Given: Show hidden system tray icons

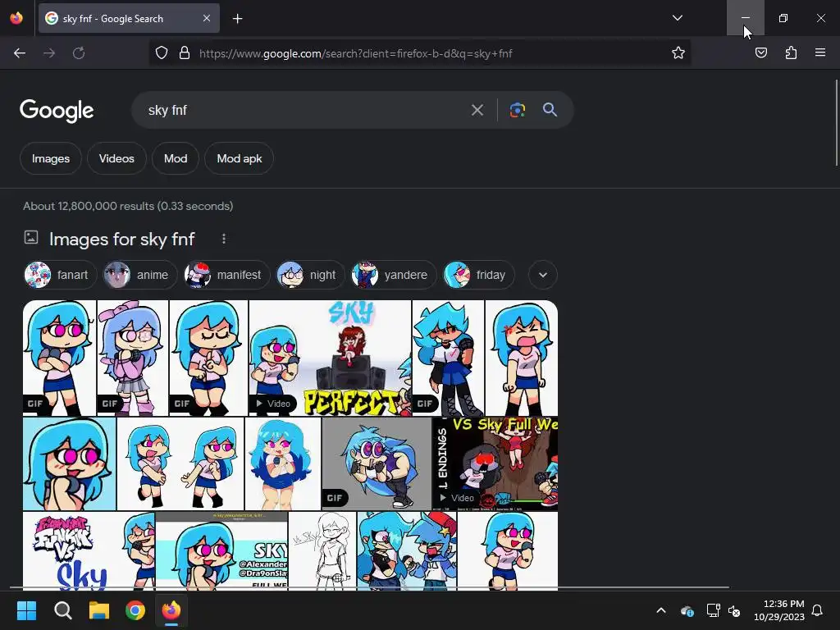Looking at the screenshot, I should (x=661, y=610).
